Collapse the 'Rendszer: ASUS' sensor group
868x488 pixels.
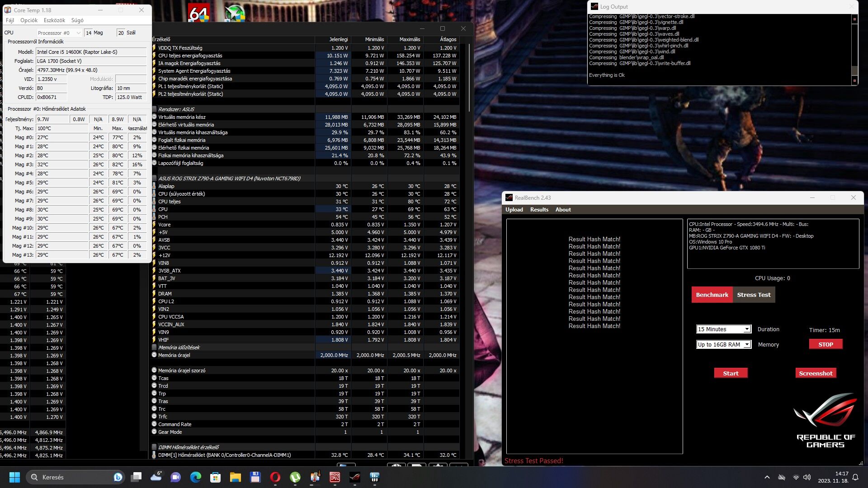coord(154,109)
